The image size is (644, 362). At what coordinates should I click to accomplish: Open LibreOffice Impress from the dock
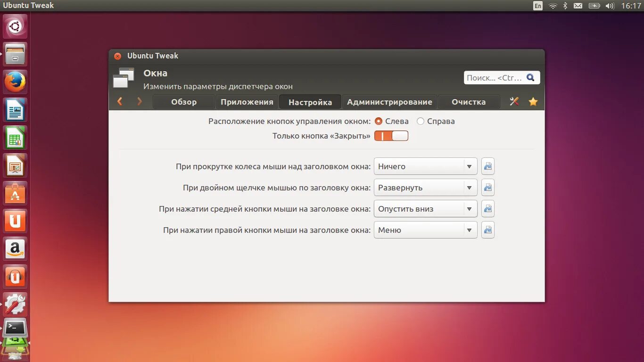[x=15, y=165]
